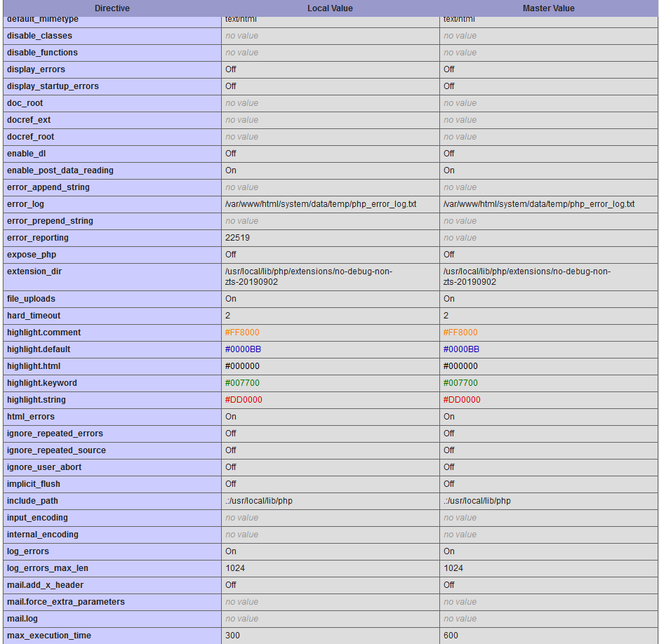This screenshot has height=644, width=659.
Task: Select the log_errors_max_len local value 1024
Action: point(235,568)
